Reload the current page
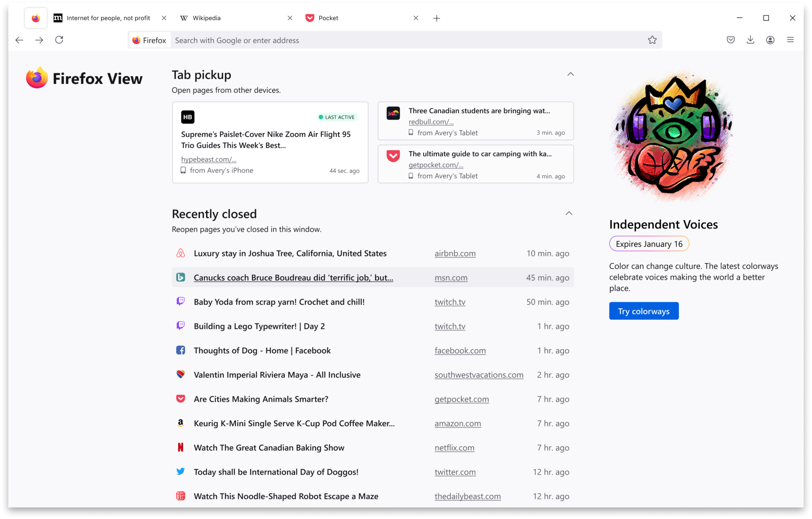The width and height of the screenshot is (812, 519). [x=59, y=40]
